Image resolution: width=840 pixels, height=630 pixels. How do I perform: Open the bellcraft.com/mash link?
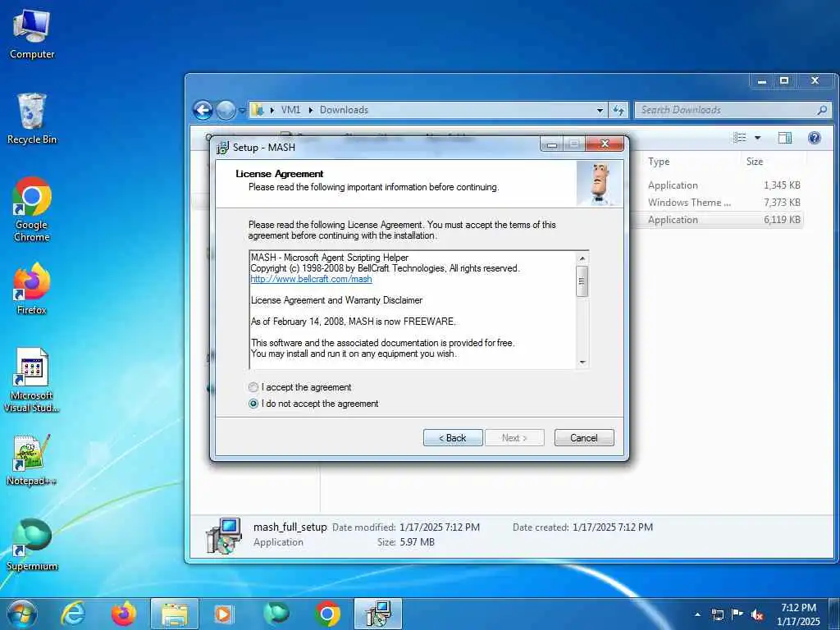click(311, 279)
